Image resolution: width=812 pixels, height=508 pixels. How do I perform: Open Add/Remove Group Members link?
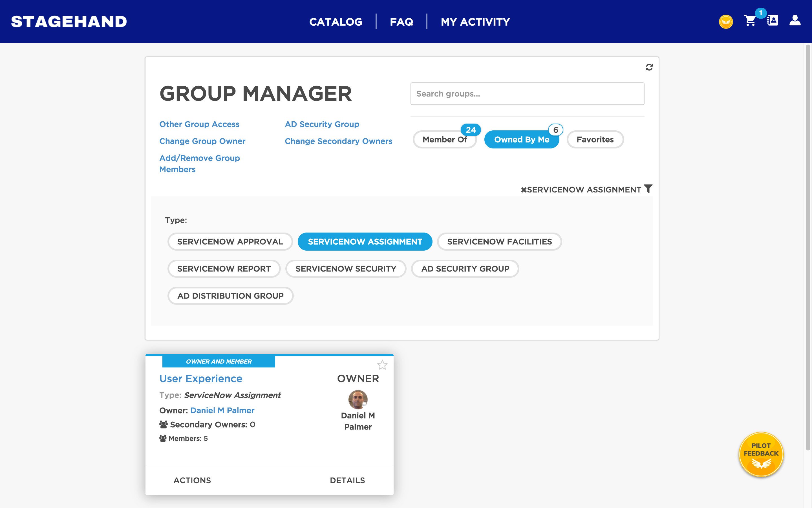click(200, 164)
